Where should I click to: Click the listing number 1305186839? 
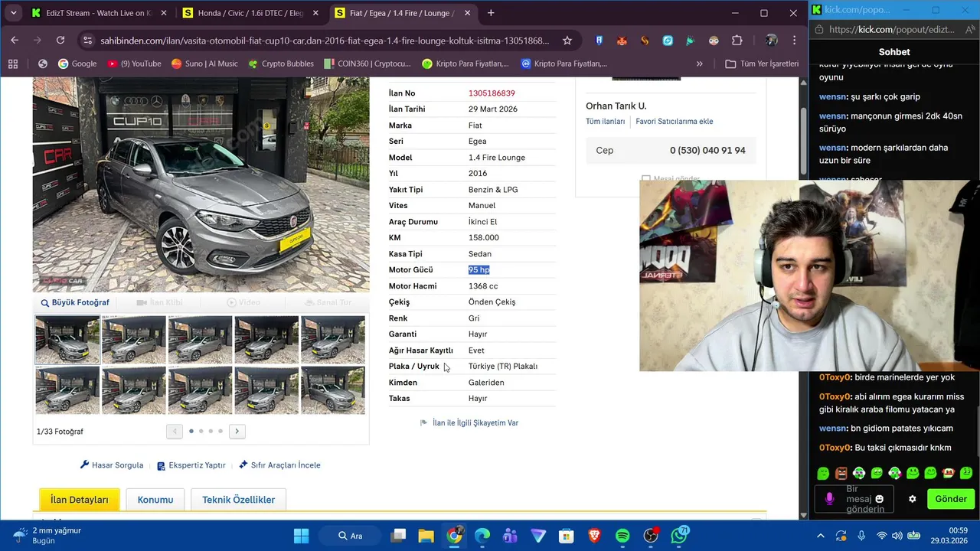point(492,93)
